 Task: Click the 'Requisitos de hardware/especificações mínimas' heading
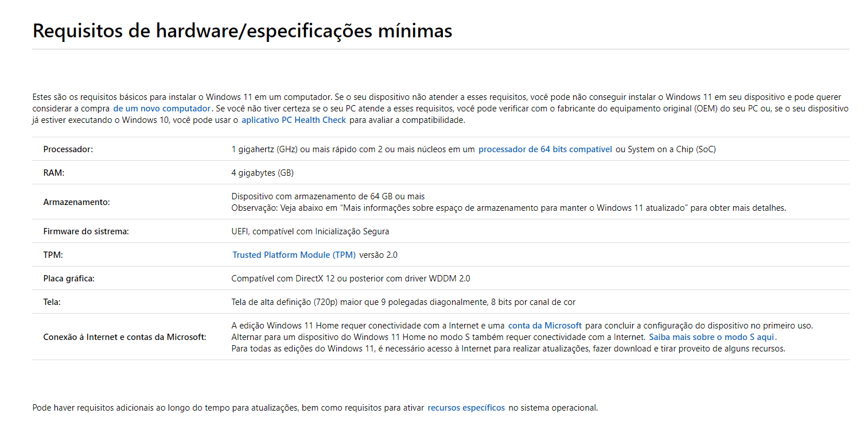coord(242,31)
